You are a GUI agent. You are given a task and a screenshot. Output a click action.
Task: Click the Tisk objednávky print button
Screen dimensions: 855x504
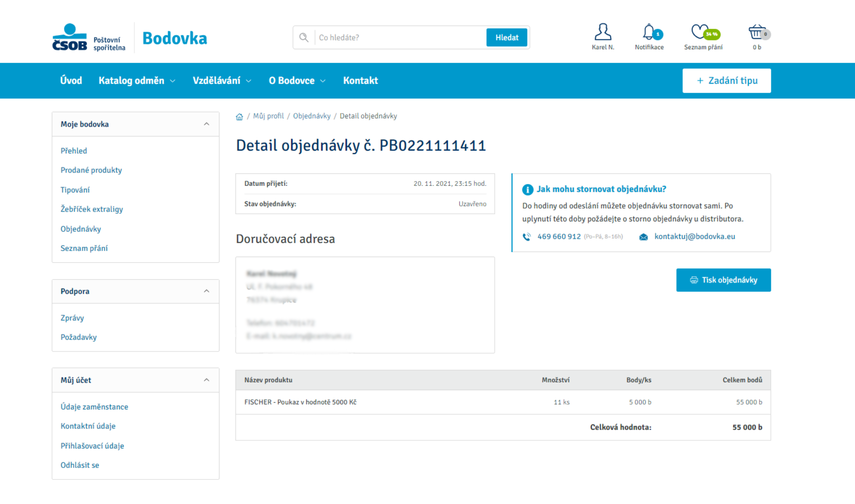(723, 280)
